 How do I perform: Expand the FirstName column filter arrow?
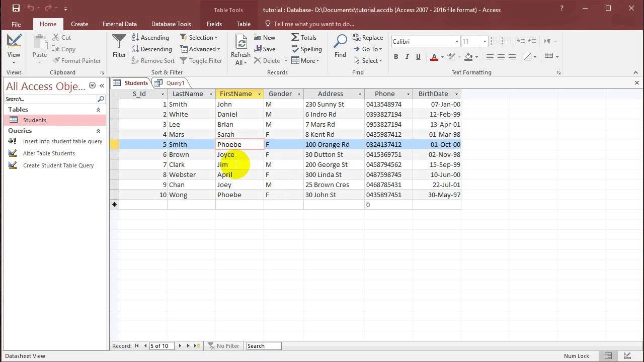[x=259, y=94]
